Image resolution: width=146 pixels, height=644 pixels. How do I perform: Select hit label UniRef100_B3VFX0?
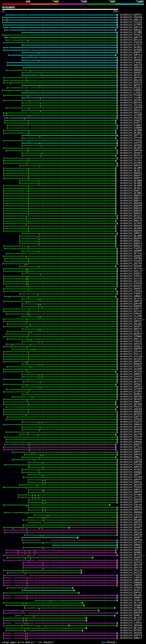tap(131, 123)
